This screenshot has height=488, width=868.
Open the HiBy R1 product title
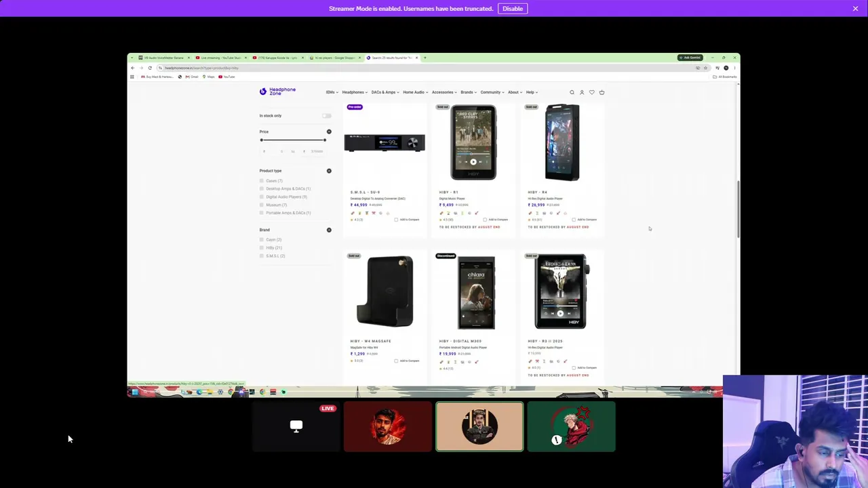click(x=448, y=192)
